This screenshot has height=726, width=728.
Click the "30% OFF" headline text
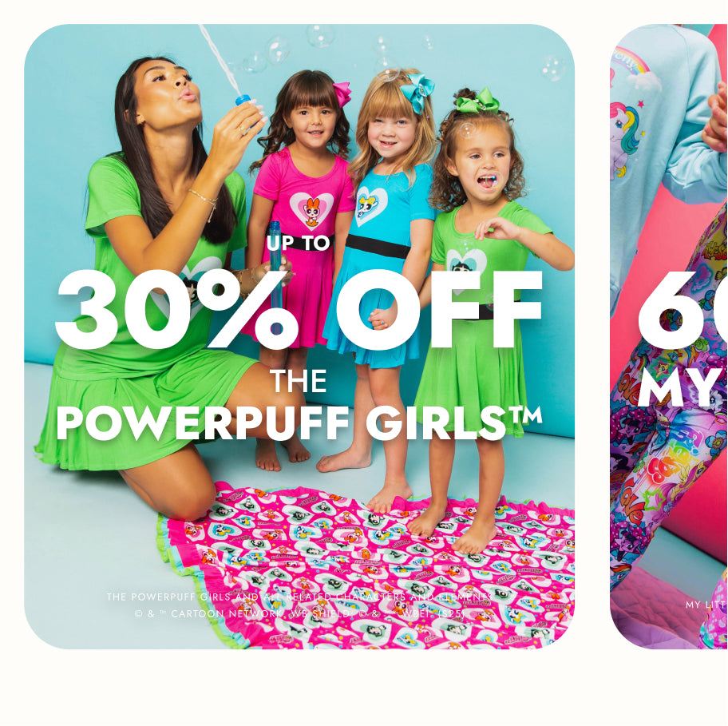(299, 309)
